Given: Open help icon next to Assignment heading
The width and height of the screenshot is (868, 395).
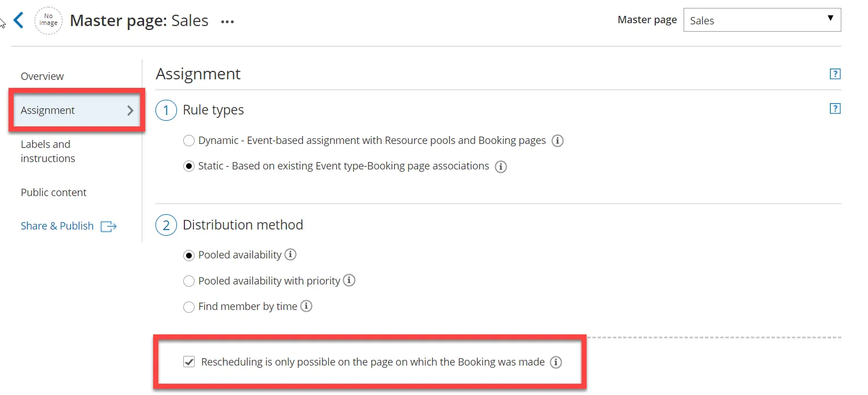Looking at the screenshot, I should point(835,74).
